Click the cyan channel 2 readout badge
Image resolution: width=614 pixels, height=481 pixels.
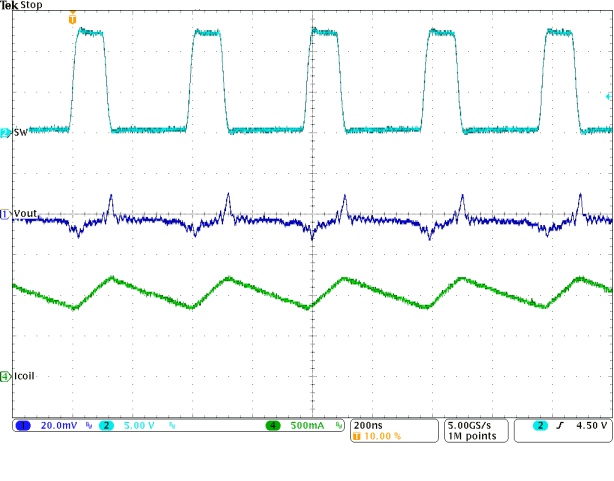pyautogui.click(x=106, y=425)
